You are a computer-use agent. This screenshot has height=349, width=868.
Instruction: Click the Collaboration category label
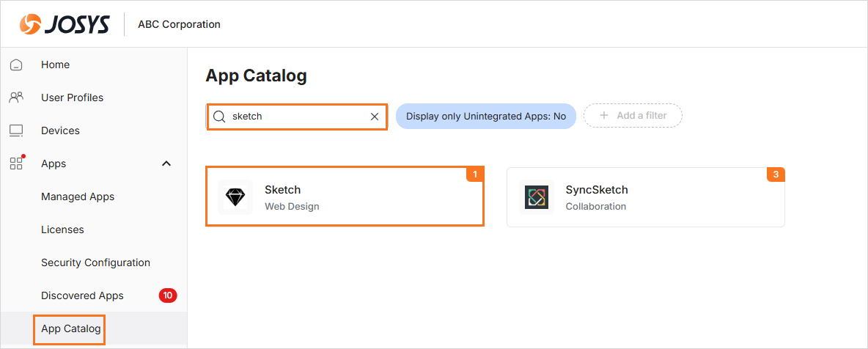click(595, 207)
